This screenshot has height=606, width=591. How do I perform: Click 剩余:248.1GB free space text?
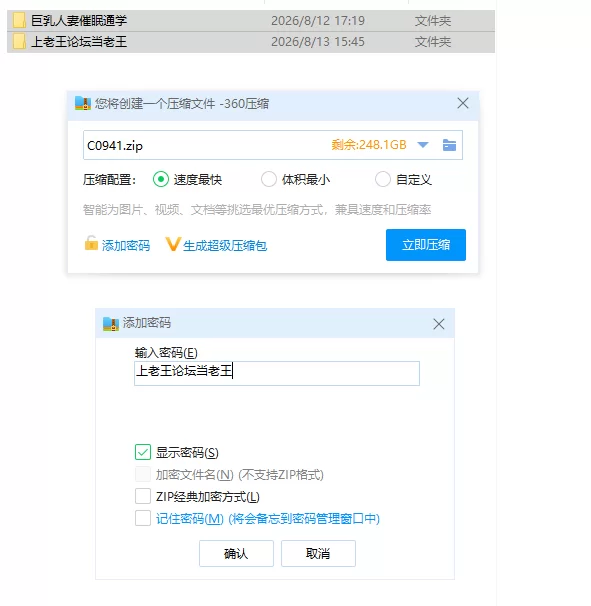pyautogui.click(x=369, y=145)
